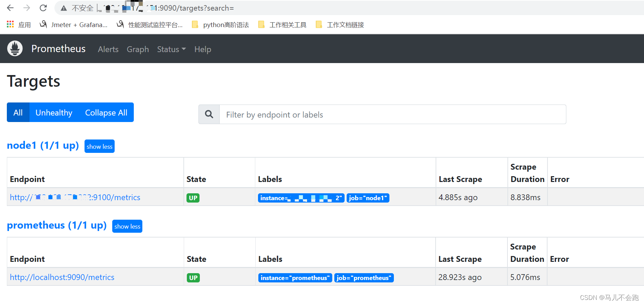644x304 pixels.
Task: Click the browser forward arrow
Action: 27,8
